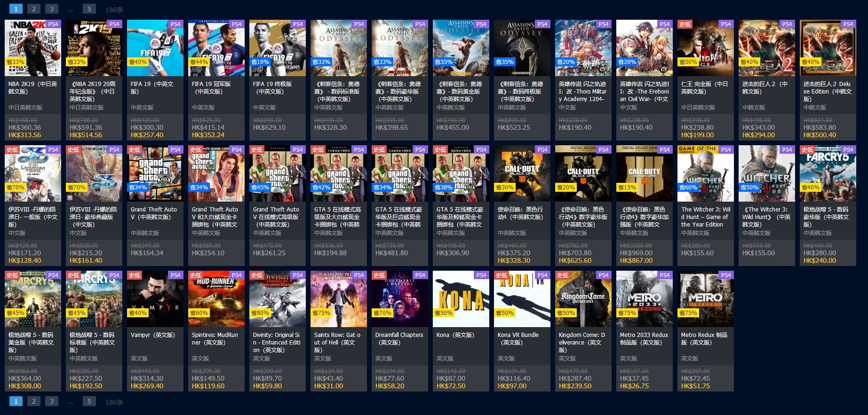Image resolution: width=868 pixels, height=415 pixels.
Task: Open the Grand Theft Auto V (中英韩文版) cover
Action: (x=155, y=173)
